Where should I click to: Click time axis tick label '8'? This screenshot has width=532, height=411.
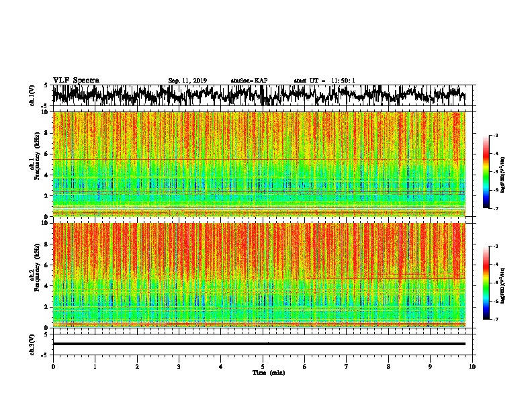pos(388,367)
